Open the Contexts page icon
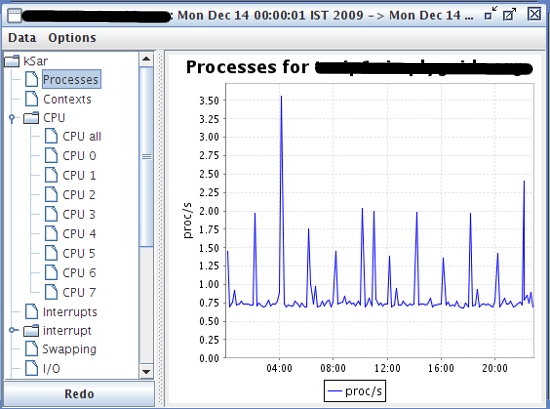 pyautogui.click(x=32, y=99)
